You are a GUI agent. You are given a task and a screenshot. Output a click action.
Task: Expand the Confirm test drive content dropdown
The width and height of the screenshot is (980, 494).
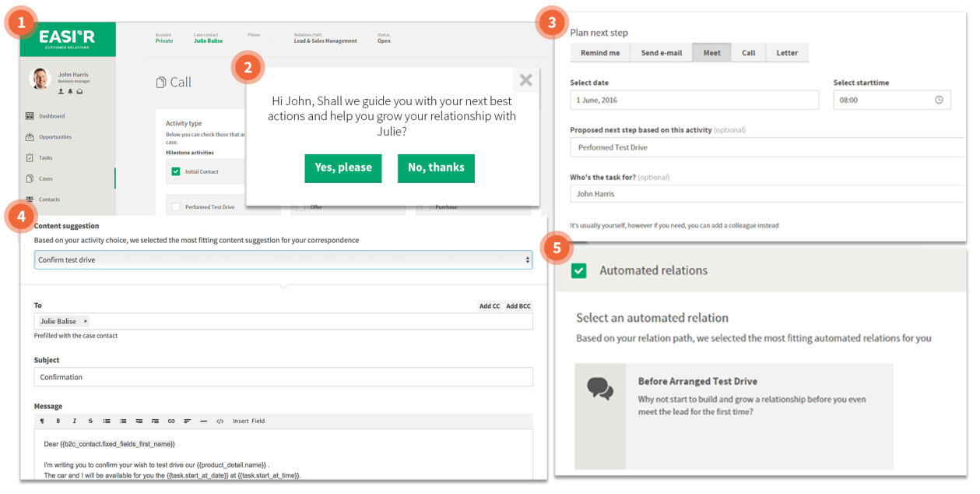pyautogui.click(x=283, y=259)
